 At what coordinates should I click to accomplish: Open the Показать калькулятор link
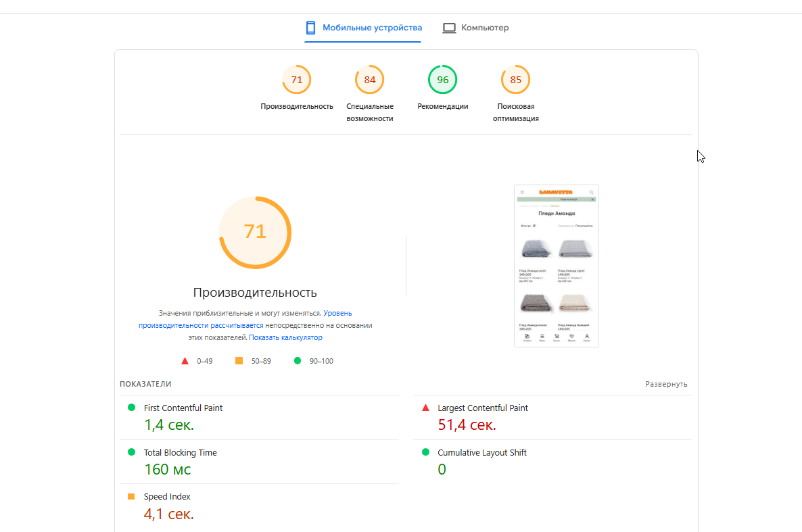(x=285, y=337)
